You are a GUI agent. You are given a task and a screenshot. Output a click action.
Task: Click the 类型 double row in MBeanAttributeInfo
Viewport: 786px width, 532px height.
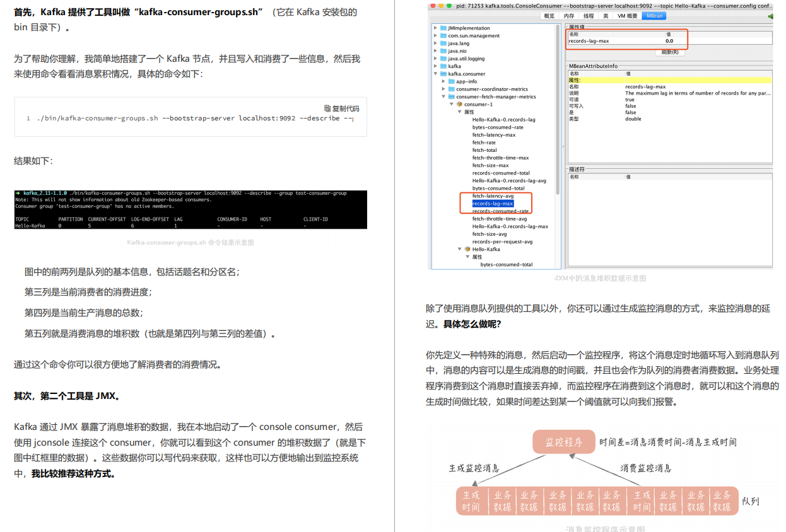point(669,119)
